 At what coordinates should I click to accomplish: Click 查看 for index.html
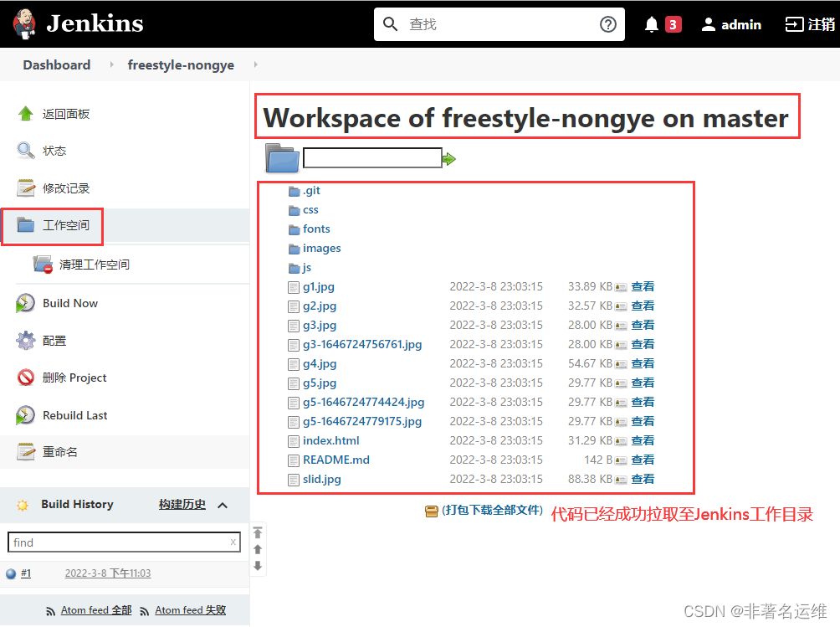643,440
